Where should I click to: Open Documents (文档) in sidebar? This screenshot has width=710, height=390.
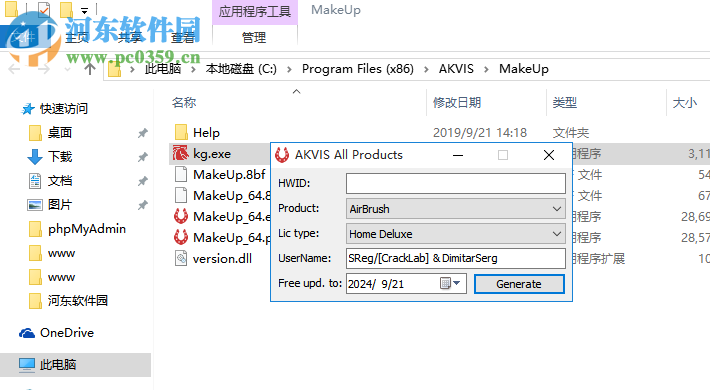[60, 181]
